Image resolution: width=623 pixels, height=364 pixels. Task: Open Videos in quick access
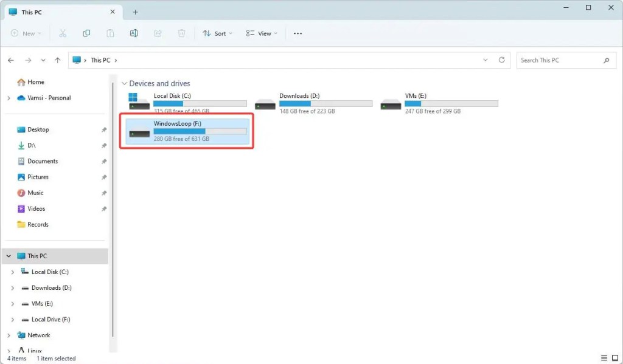tap(32, 208)
